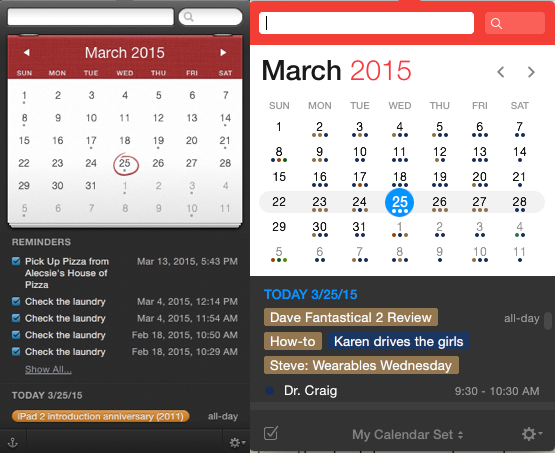Select Karen drives the girls event
Viewport: 555px width, 453px height.
point(399,342)
